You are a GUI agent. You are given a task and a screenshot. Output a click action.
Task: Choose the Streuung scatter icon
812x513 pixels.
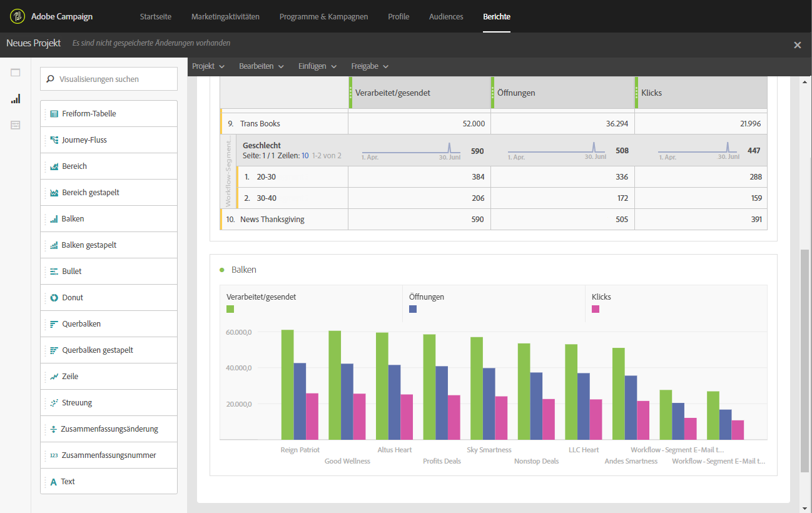[x=54, y=403]
